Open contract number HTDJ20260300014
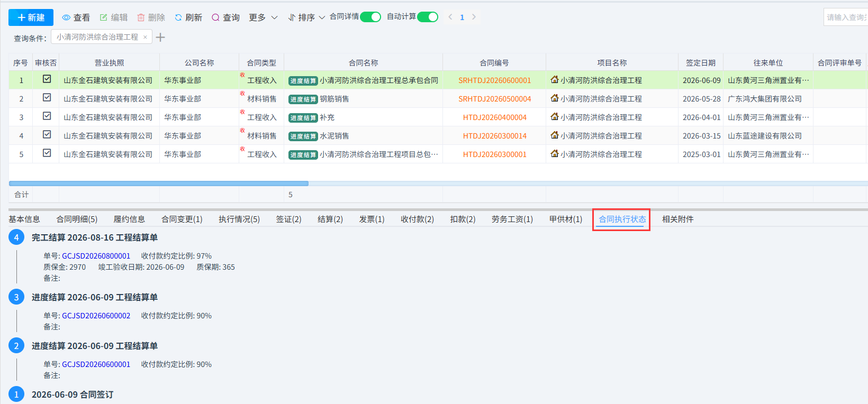 [x=494, y=136]
